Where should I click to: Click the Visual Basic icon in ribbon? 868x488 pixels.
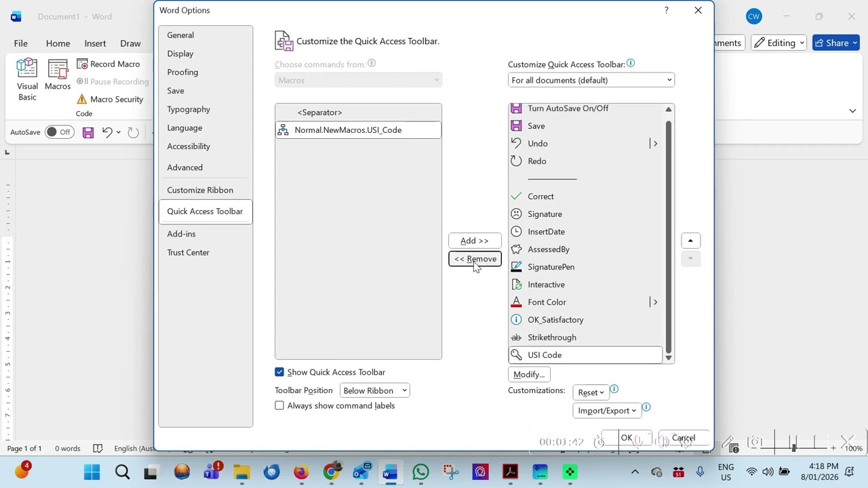tap(27, 79)
